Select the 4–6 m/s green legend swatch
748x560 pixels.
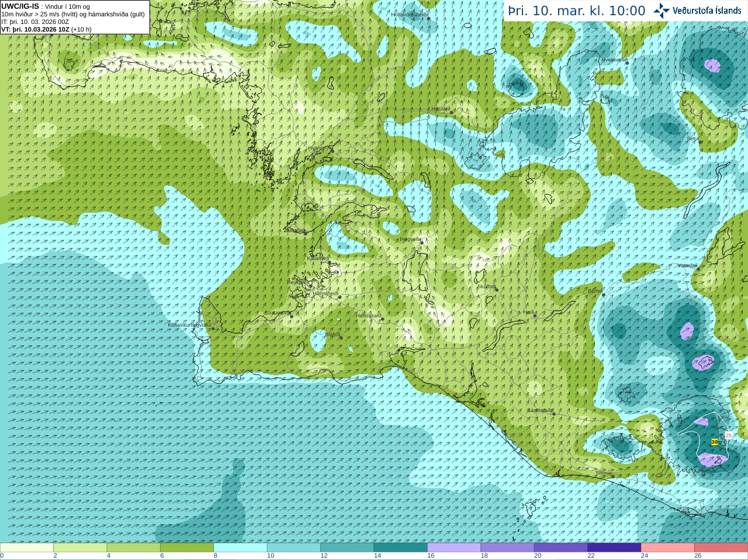tap(133, 548)
